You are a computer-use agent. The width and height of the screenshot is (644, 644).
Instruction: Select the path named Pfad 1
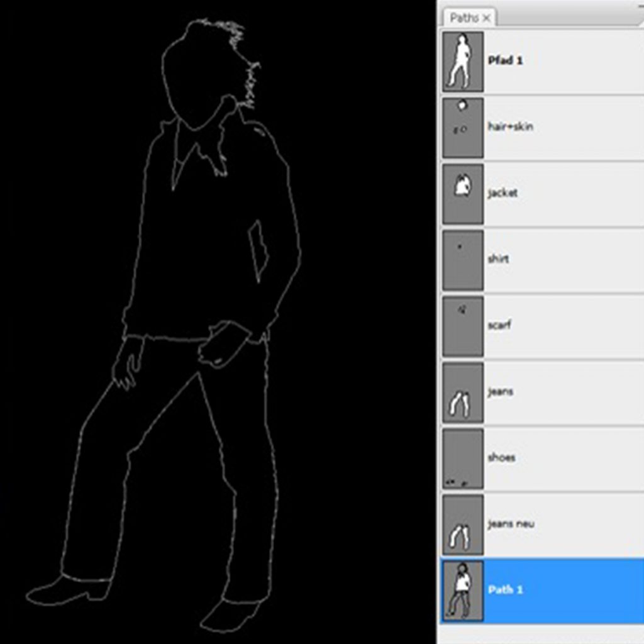pyautogui.click(x=506, y=61)
